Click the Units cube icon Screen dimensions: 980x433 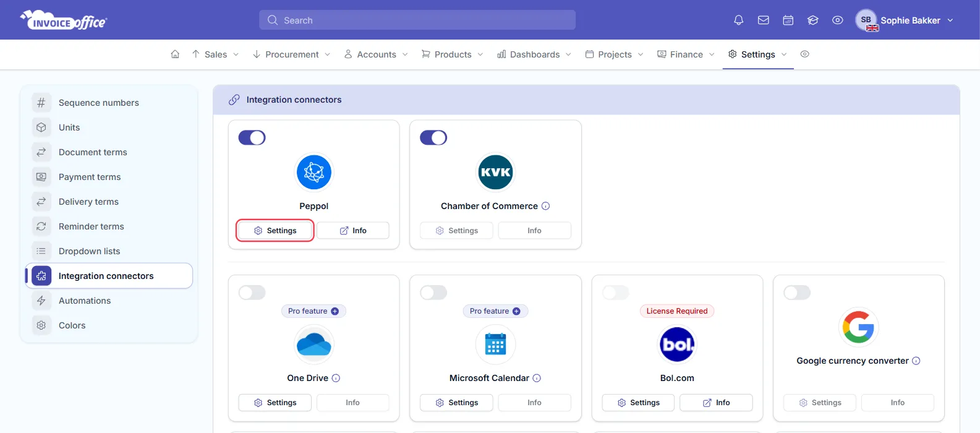pos(41,127)
